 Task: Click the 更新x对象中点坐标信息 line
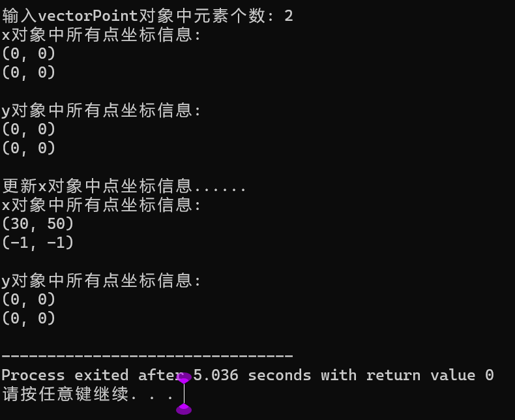click(124, 186)
